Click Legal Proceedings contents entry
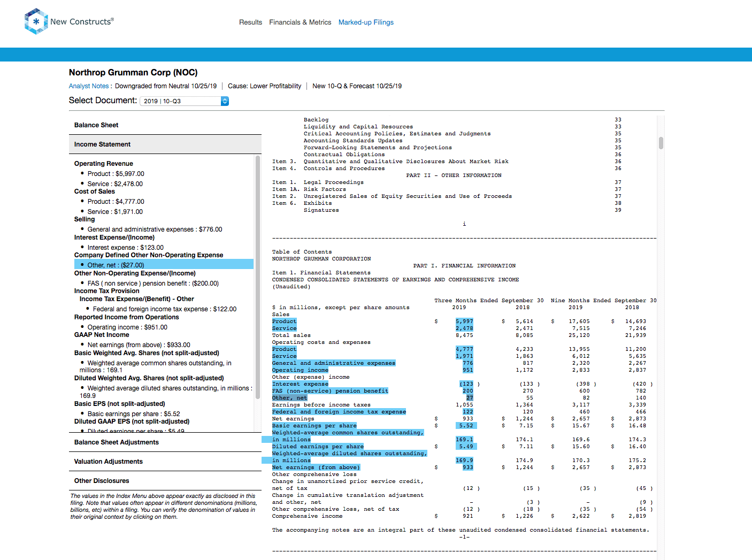 tap(334, 182)
